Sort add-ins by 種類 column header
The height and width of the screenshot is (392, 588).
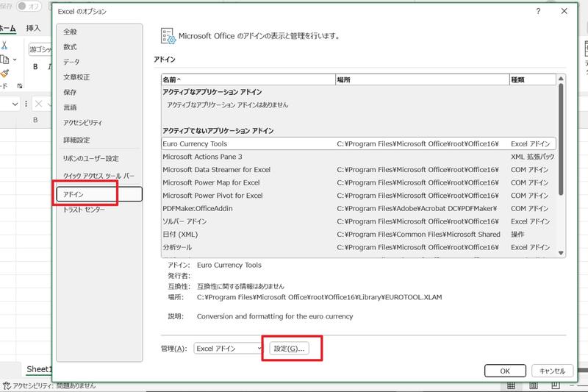[532, 79]
